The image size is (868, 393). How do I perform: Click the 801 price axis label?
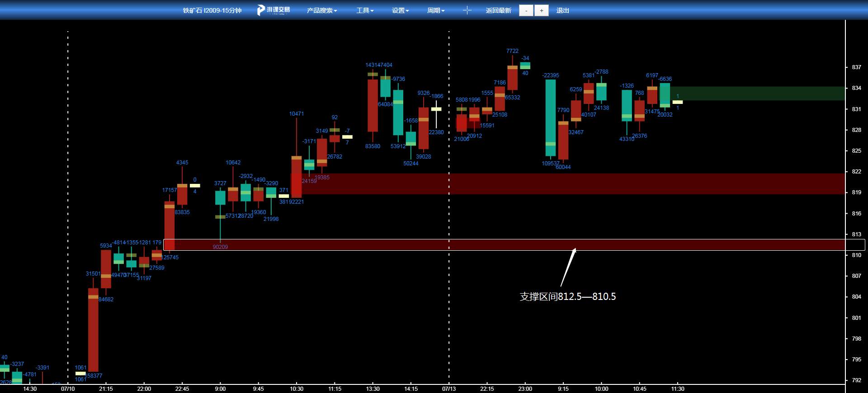856,318
